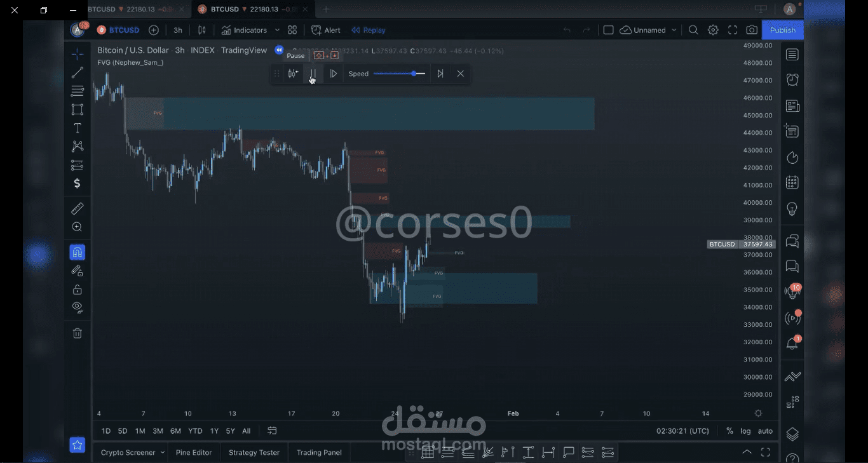Open the BTCUSD symbol selector
868x463 pixels.
(118, 30)
